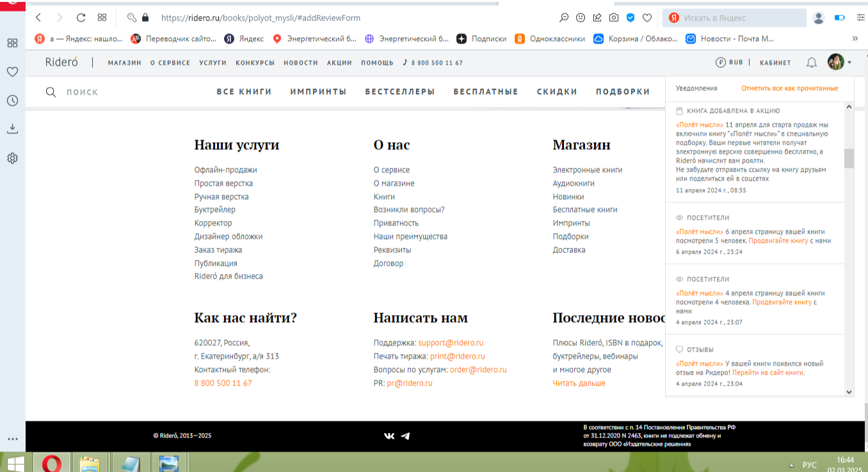The image size is (868, 472).
Task: Open the БЕСТСЕЛЛЕРЫ tab
Action: point(400,92)
